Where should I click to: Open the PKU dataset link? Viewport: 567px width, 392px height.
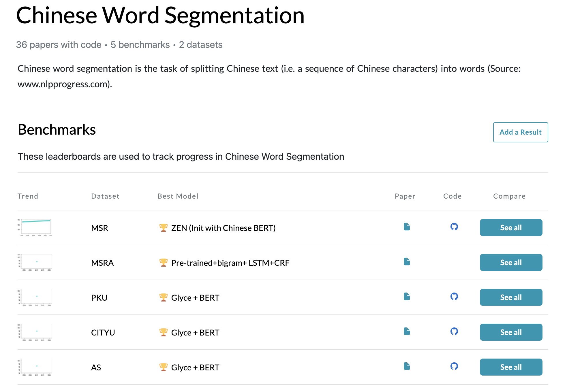99,298
